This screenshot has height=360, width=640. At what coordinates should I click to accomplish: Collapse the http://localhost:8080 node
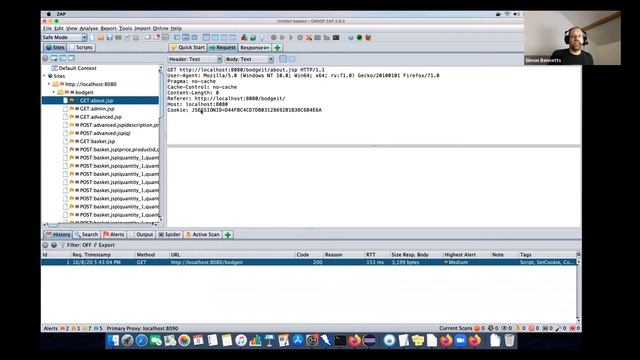(49, 84)
